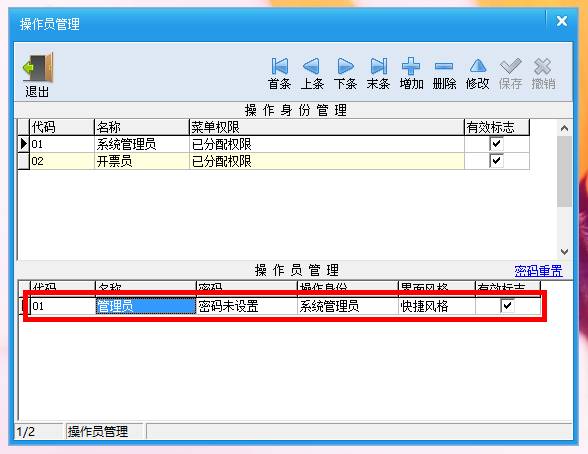Click the scrollbar up arrow
Image resolution: width=588 pixels, height=454 pixels.
click(564, 129)
